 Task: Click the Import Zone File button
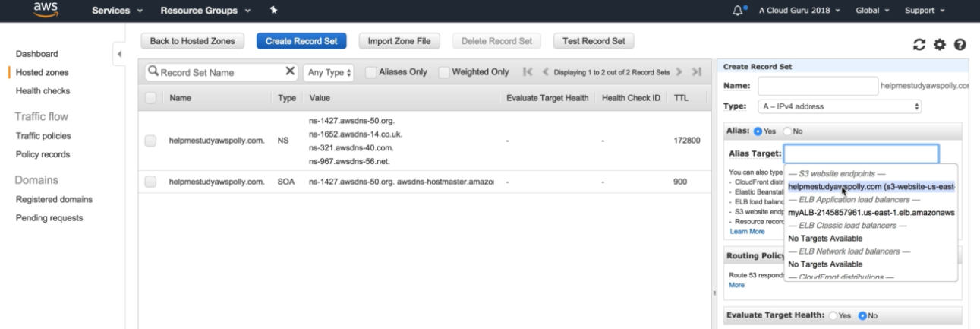[x=399, y=41]
